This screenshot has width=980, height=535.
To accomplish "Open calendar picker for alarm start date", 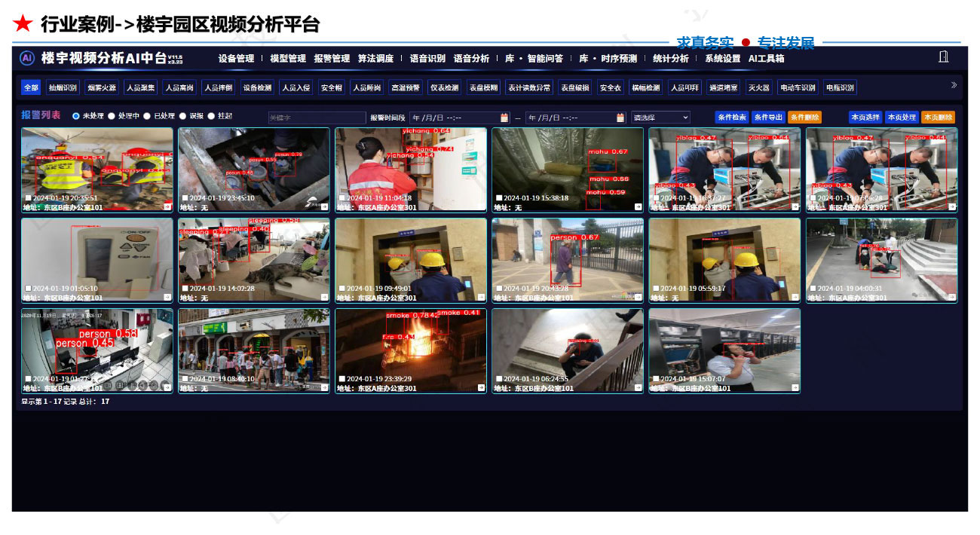I will click(x=504, y=118).
